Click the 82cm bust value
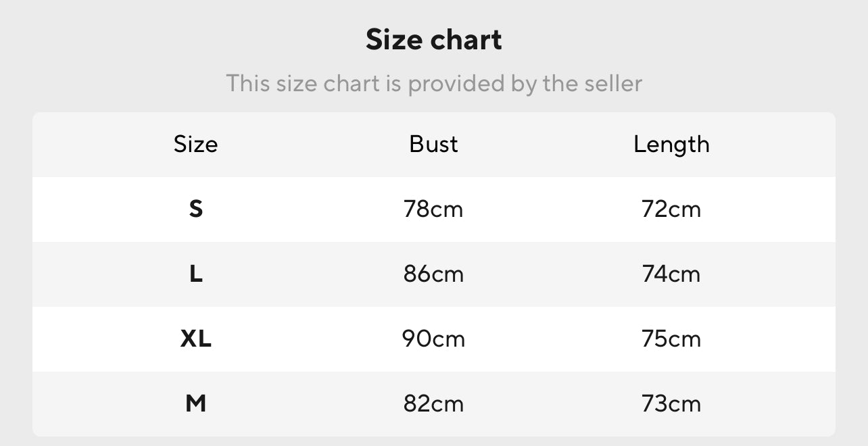Image resolution: width=868 pixels, height=446 pixels. [x=433, y=403]
